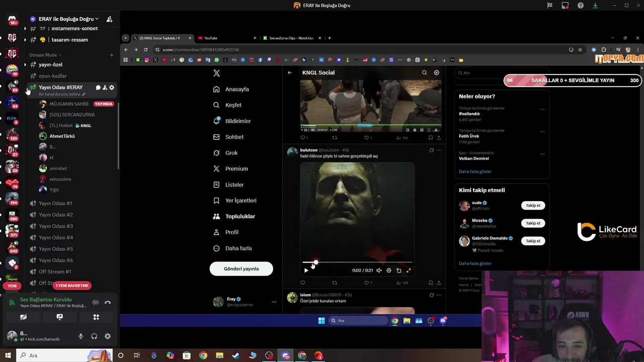
Task: Switch to the YouTube browser tab
Action: (226, 38)
